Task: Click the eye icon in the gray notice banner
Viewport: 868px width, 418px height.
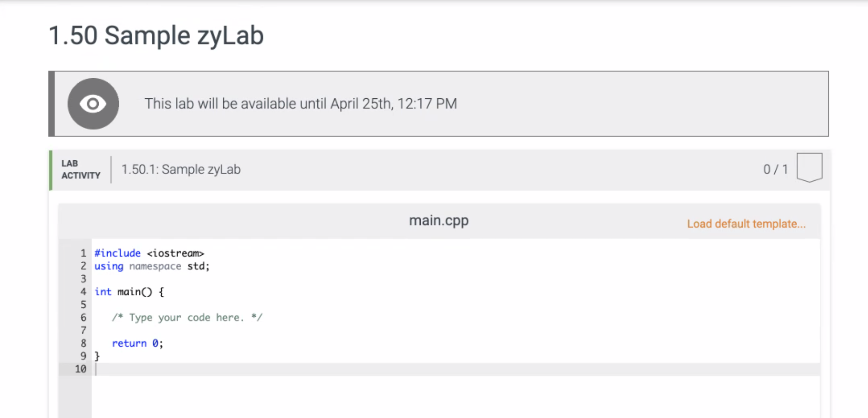Action: pyautogui.click(x=93, y=103)
